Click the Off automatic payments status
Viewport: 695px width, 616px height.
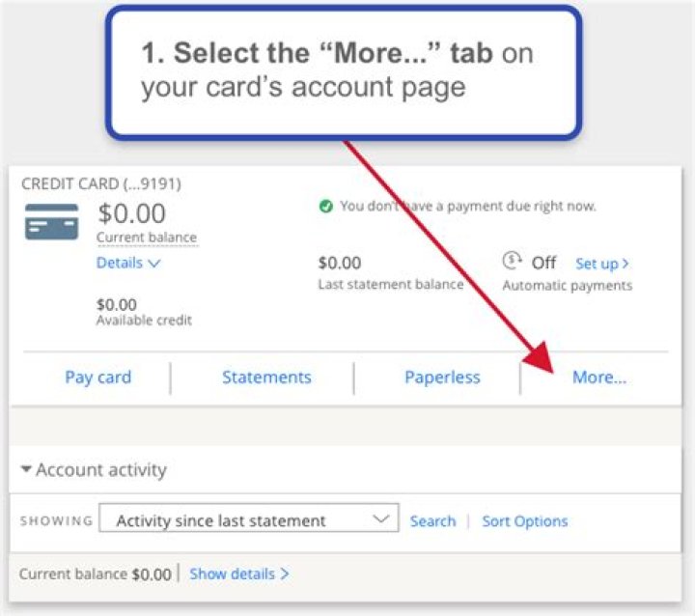pyautogui.click(x=543, y=263)
